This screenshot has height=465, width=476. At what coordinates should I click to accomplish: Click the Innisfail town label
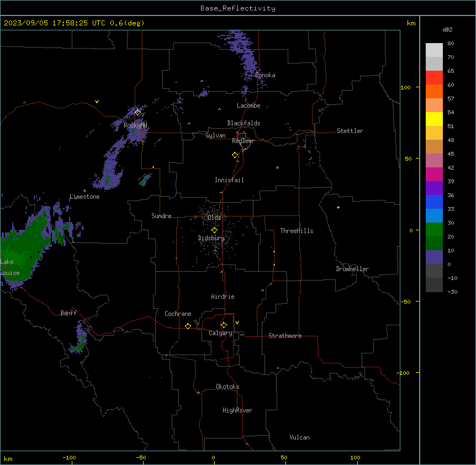229,180
